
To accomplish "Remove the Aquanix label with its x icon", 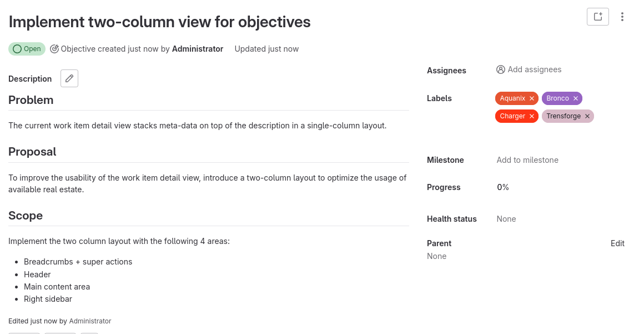I will click(531, 98).
